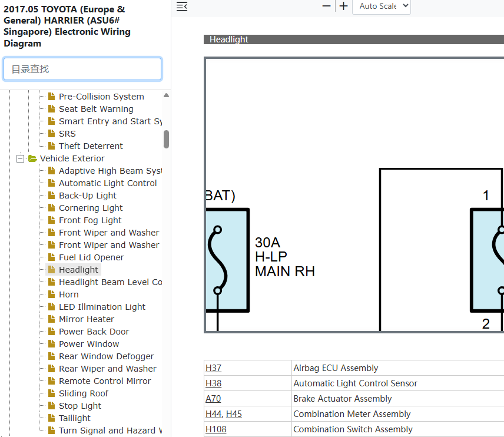Screen dimensions: 504x437
Task: Open the Pre-Collision System page
Action: click(101, 97)
